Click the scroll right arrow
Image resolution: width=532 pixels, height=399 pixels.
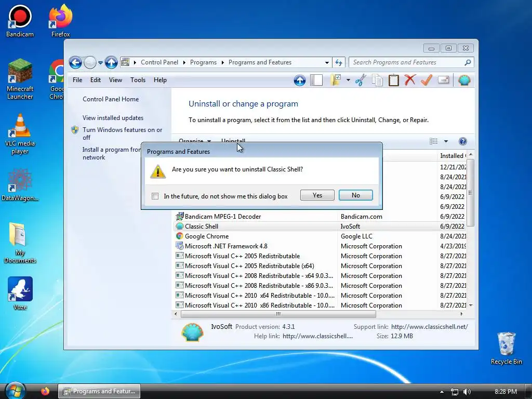461,314
